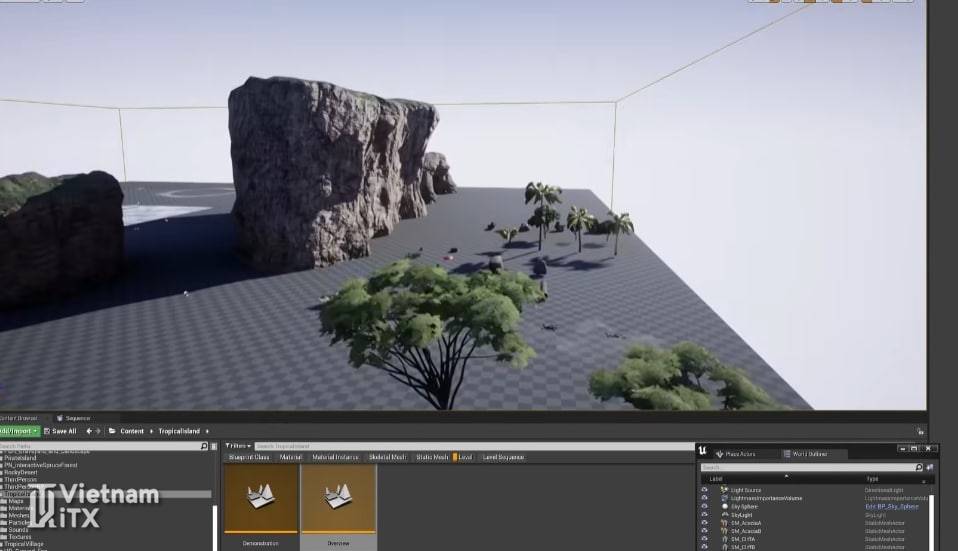This screenshot has width=958, height=551.
Task: Enable the Blueprint Class filter
Action: tap(249, 457)
